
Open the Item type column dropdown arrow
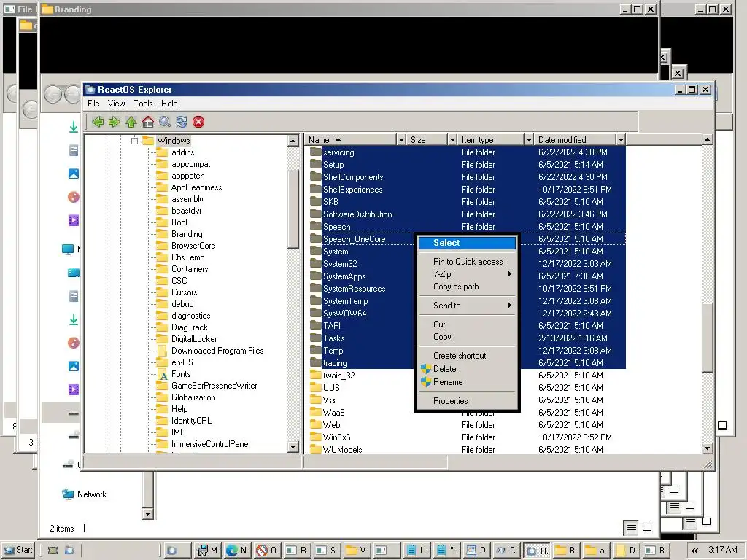click(529, 140)
